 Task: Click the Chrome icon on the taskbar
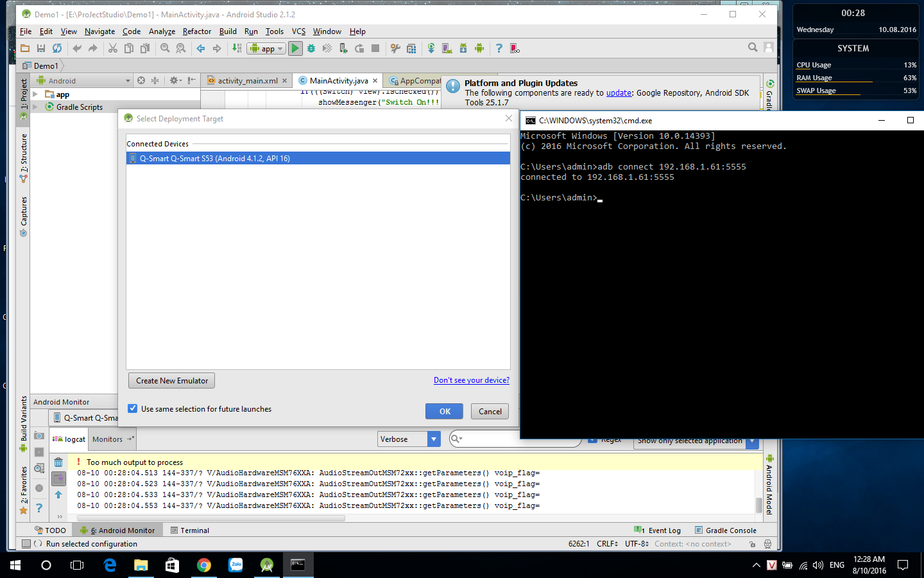(x=204, y=565)
